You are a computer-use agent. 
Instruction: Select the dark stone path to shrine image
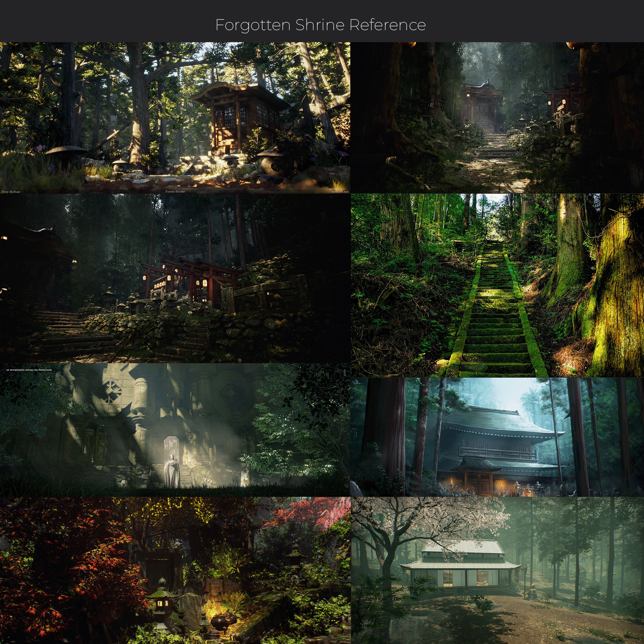pyautogui.click(x=497, y=118)
